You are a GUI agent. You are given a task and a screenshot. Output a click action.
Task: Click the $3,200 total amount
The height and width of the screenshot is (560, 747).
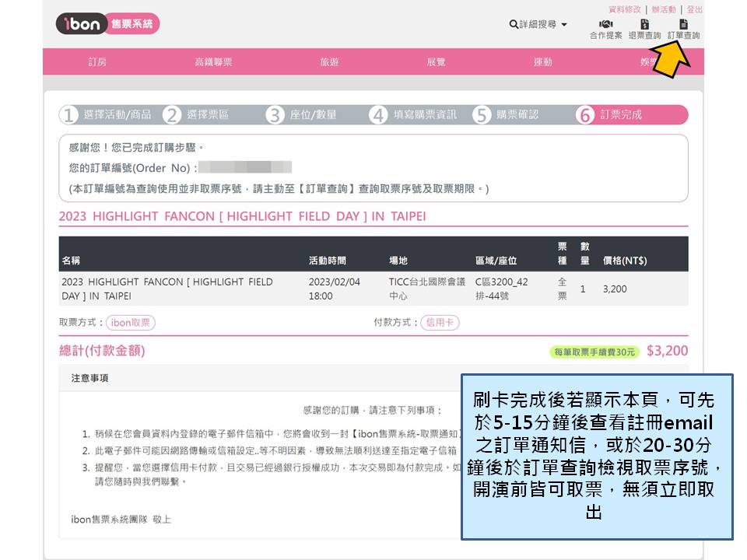pos(667,351)
